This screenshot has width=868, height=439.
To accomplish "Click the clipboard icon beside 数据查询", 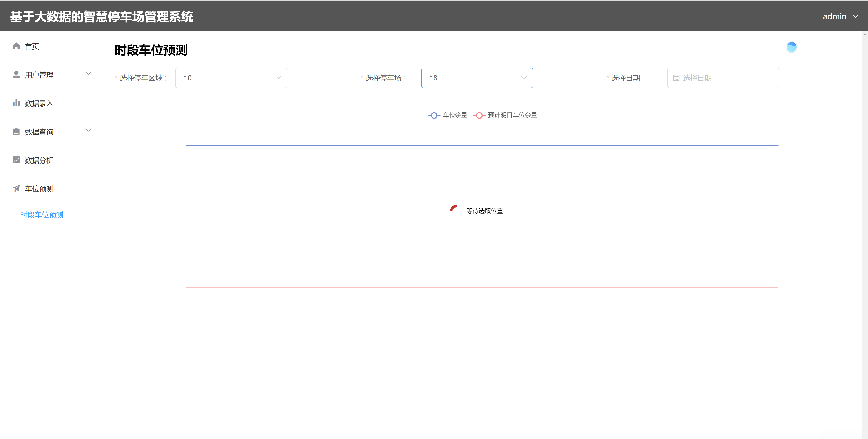I will (16, 131).
